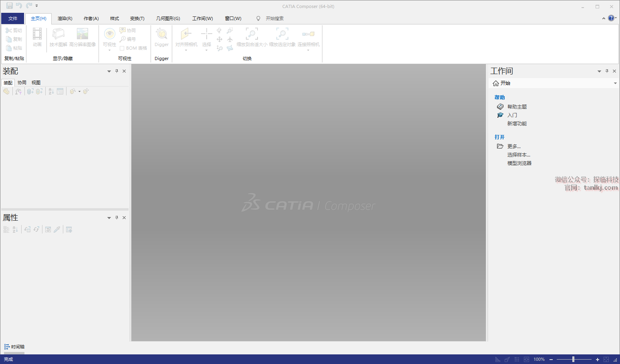620x364 pixels.
Task: Click the eyedropper icon in Properties panel
Action: 57,229
